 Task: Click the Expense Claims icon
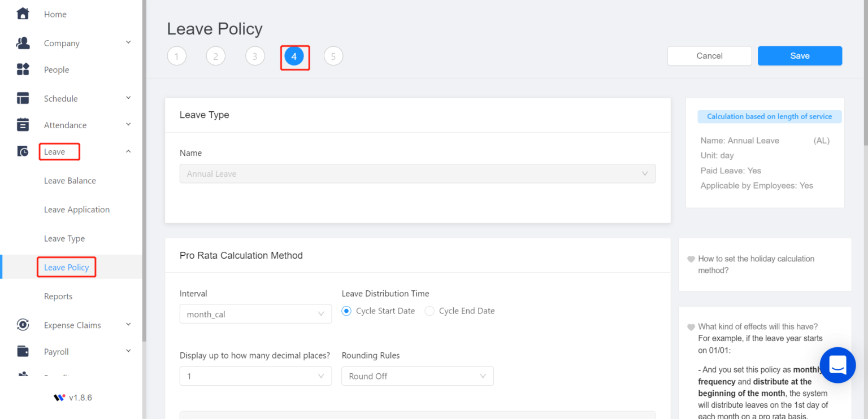point(23,325)
